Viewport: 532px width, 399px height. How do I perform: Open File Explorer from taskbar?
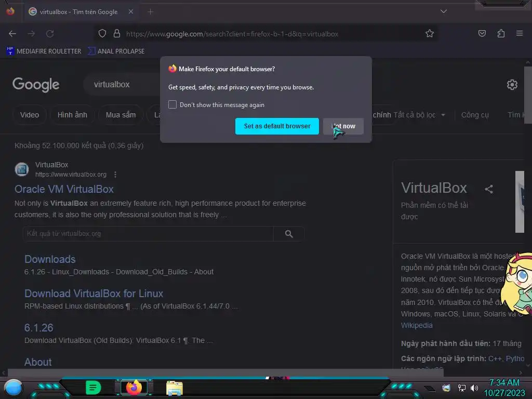click(175, 388)
